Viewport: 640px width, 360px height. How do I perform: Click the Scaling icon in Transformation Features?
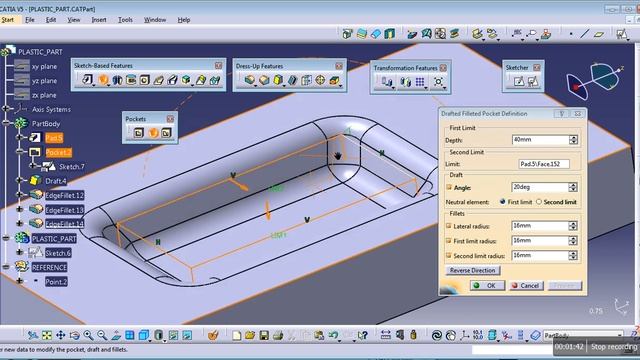coord(438,82)
